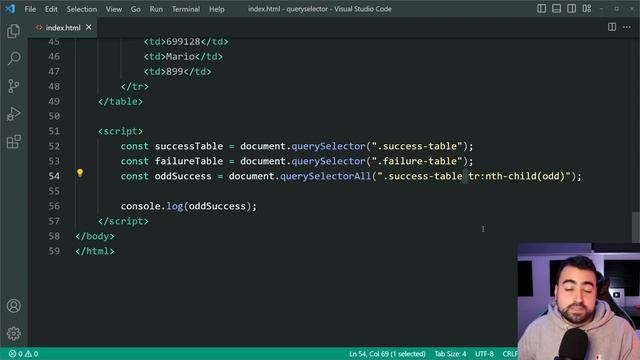Image resolution: width=640 pixels, height=360 pixels.
Task: Open the Selection menu
Action: coord(82,9)
